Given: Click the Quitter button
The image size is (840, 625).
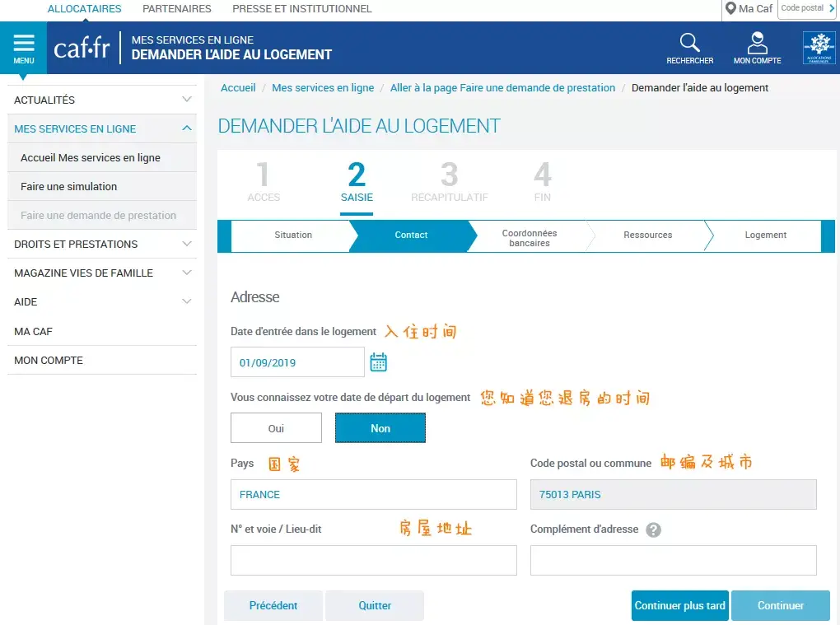Looking at the screenshot, I should click(375, 606).
